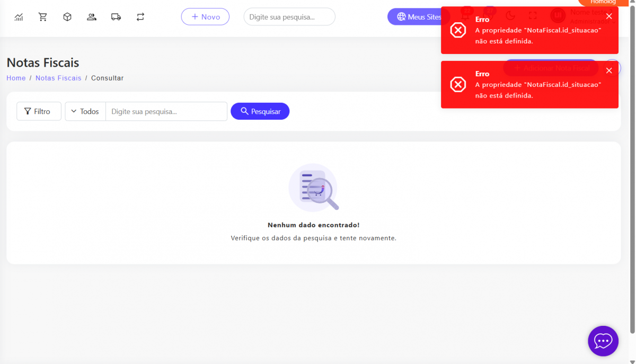Expand the Todos search field dropdown
This screenshot has height=364, width=636.
pos(85,111)
